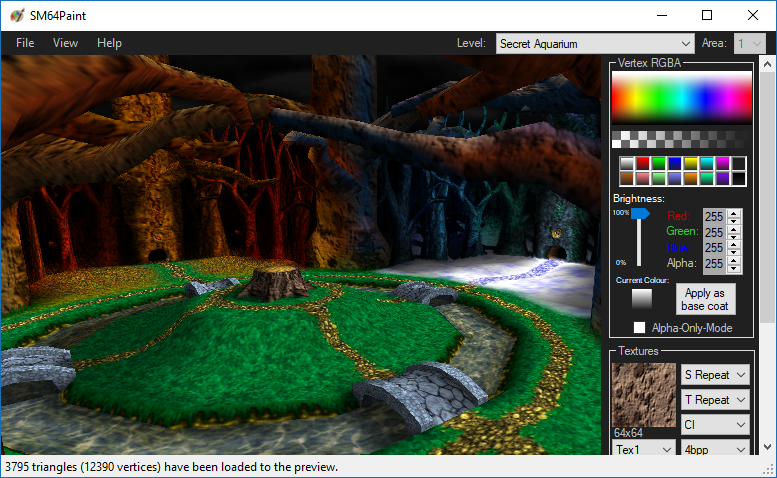Image resolution: width=777 pixels, height=478 pixels.
Task: Click the Green value input field
Action: (715, 232)
